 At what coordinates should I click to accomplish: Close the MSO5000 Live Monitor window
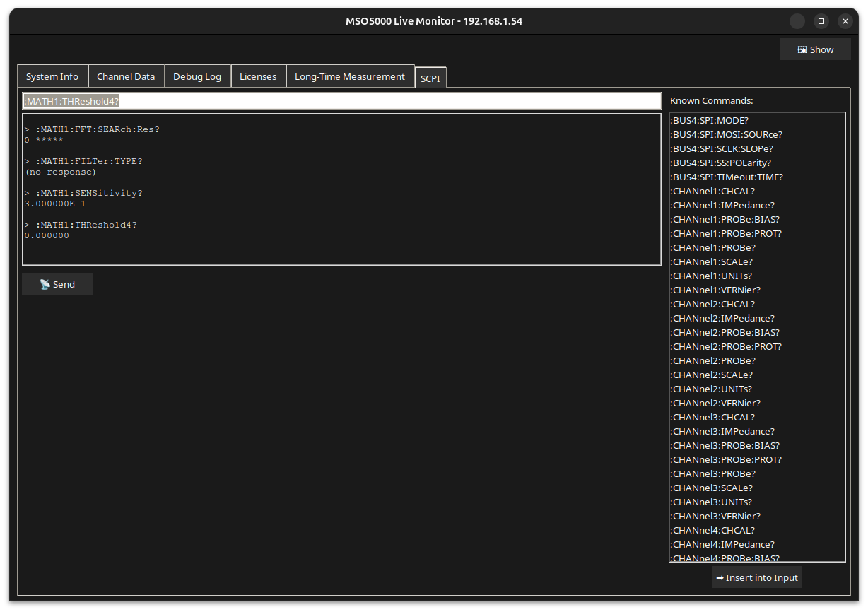pyautogui.click(x=845, y=21)
